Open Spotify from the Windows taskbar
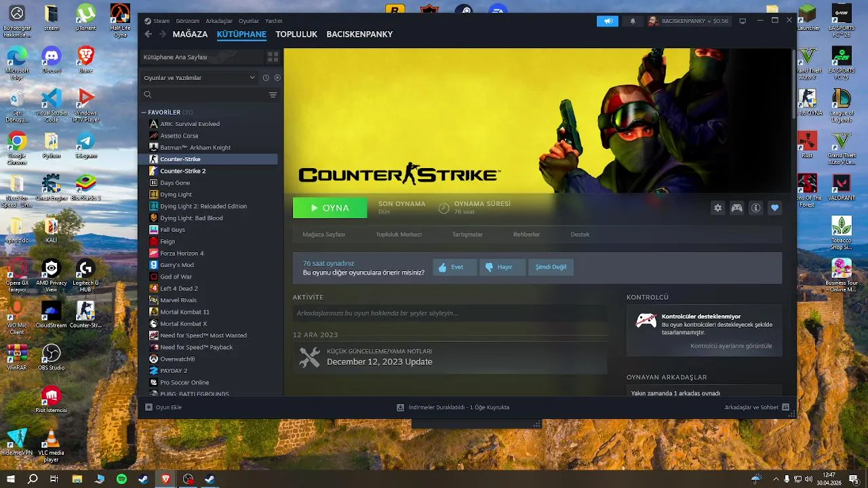Viewport: 868px width, 488px height. pyautogui.click(x=121, y=479)
